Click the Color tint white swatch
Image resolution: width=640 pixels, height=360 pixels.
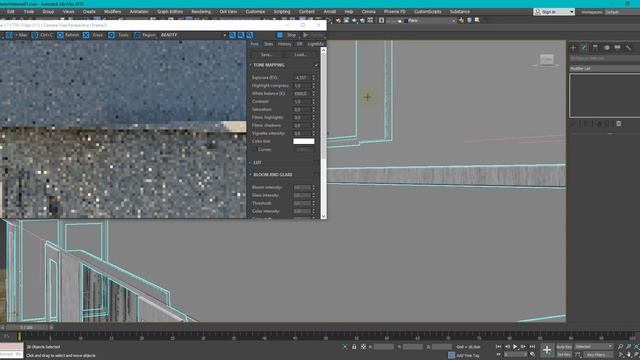pos(304,141)
